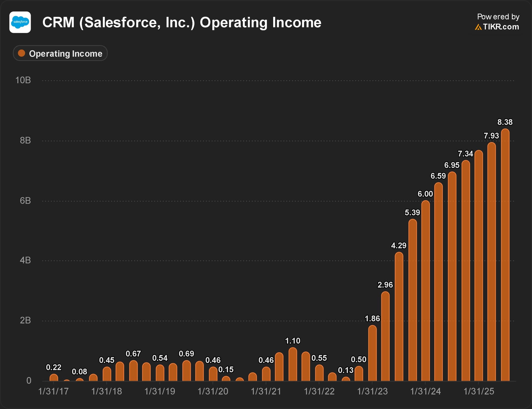Select the bar labeled 4.29
Image resolution: width=532 pixels, height=409 pixels.
[x=399, y=317]
